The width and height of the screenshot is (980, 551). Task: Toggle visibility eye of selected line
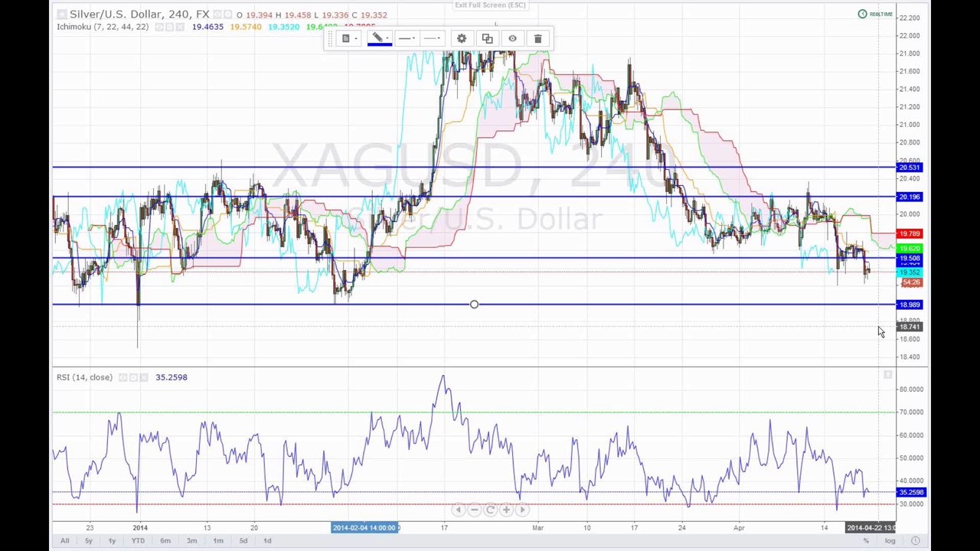point(512,38)
